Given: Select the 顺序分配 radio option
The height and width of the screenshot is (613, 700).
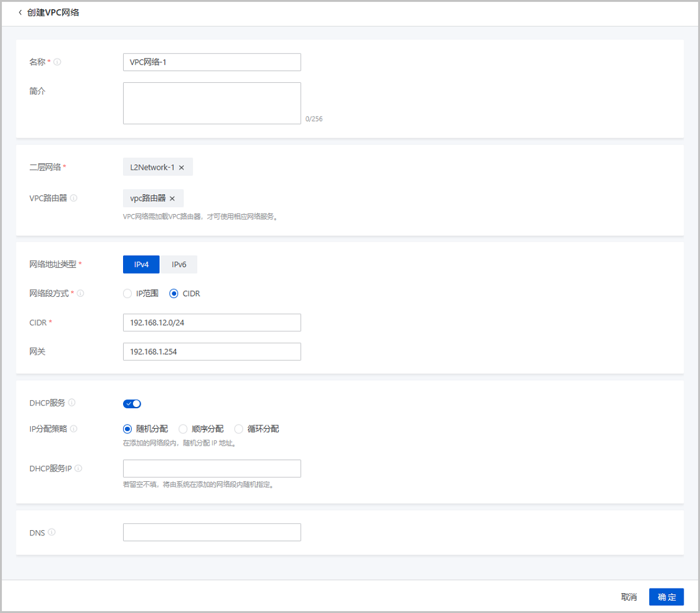Looking at the screenshot, I should tap(183, 429).
